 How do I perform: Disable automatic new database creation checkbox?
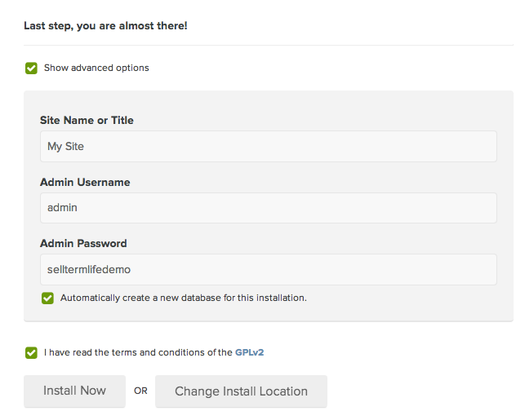(x=47, y=298)
